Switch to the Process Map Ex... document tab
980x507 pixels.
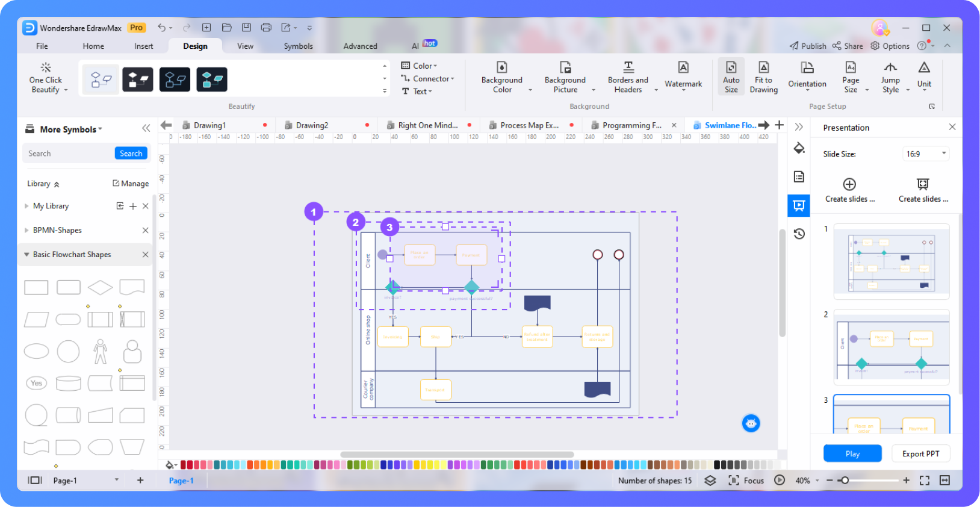tap(530, 125)
